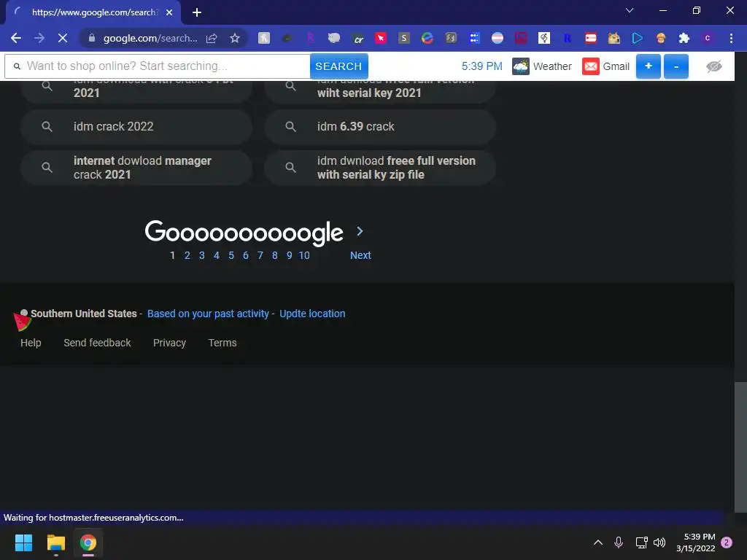Open the Terms footer link
The height and width of the screenshot is (560, 747).
pyautogui.click(x=222, y=343)
